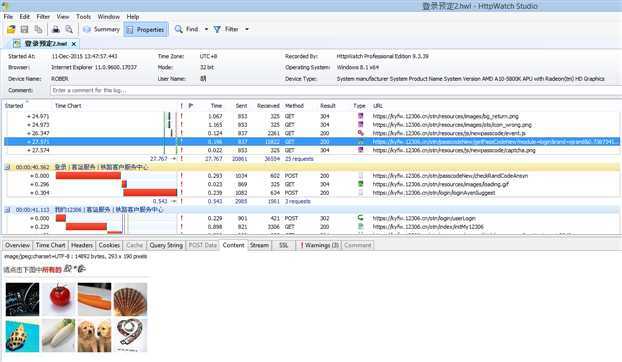Switch to the SSL tab

[284, 245]
